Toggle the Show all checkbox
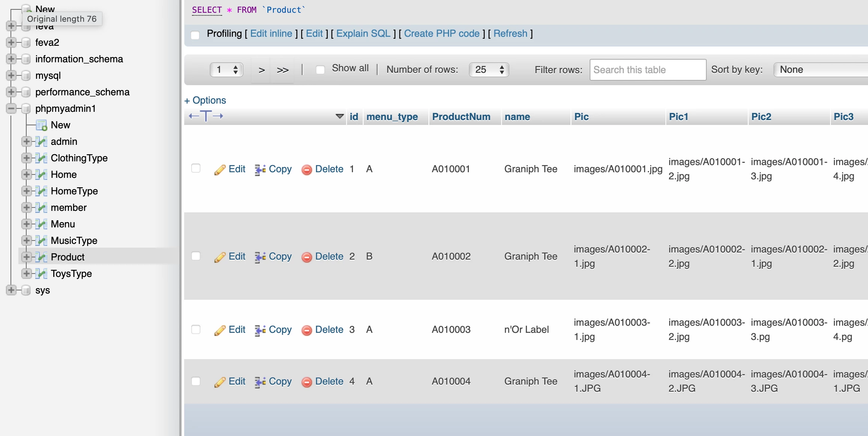Viewport: 868px width, 436px height. (x=320, y=70)
